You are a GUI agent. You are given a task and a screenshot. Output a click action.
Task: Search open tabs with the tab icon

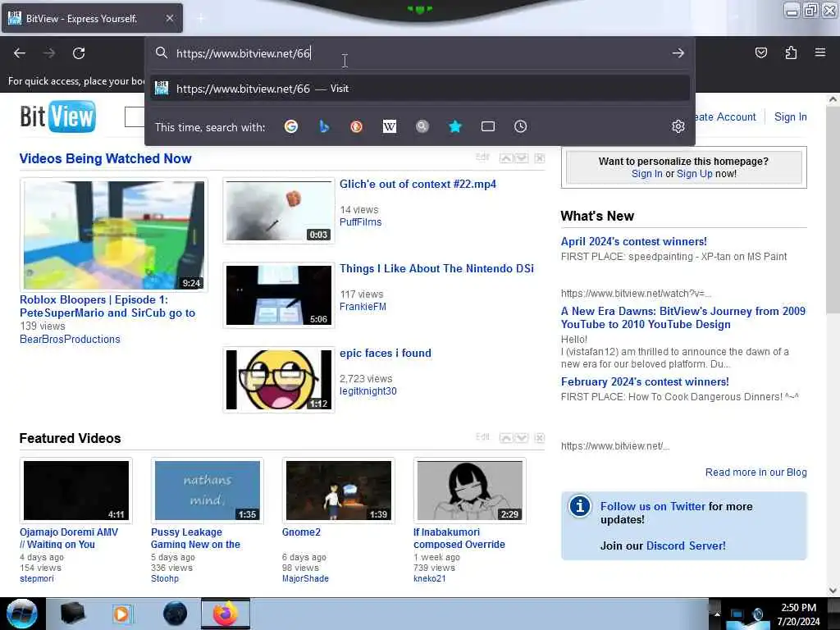(487, 126)
